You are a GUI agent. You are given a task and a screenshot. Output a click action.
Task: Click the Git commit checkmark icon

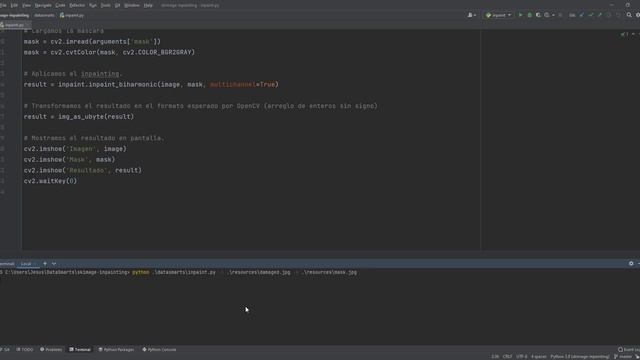[x=591, y=15]
